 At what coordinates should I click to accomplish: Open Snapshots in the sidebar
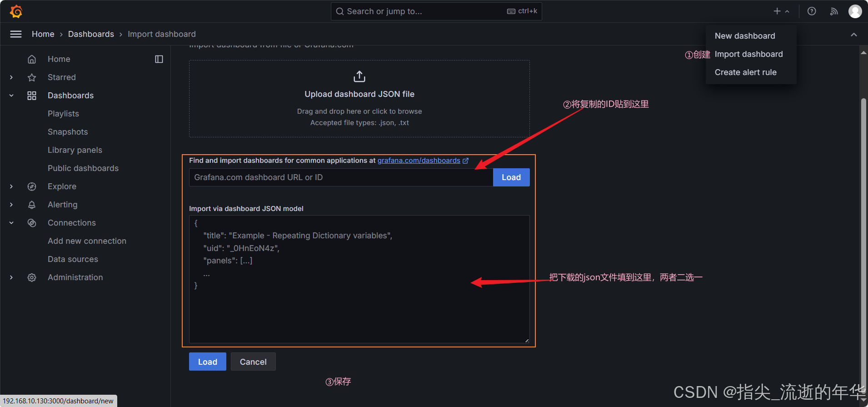pos(68,132)
